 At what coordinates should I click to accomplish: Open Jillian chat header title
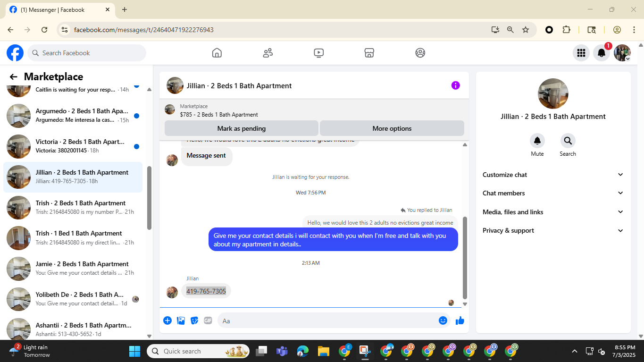(239, 86)
